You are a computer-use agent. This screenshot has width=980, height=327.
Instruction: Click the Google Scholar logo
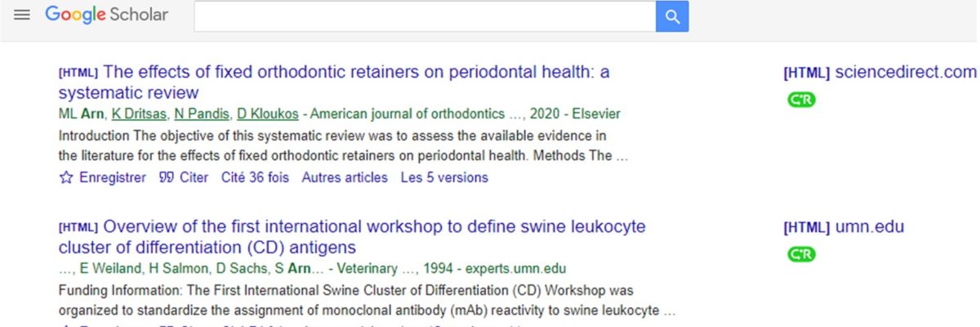tap(106, 16)
